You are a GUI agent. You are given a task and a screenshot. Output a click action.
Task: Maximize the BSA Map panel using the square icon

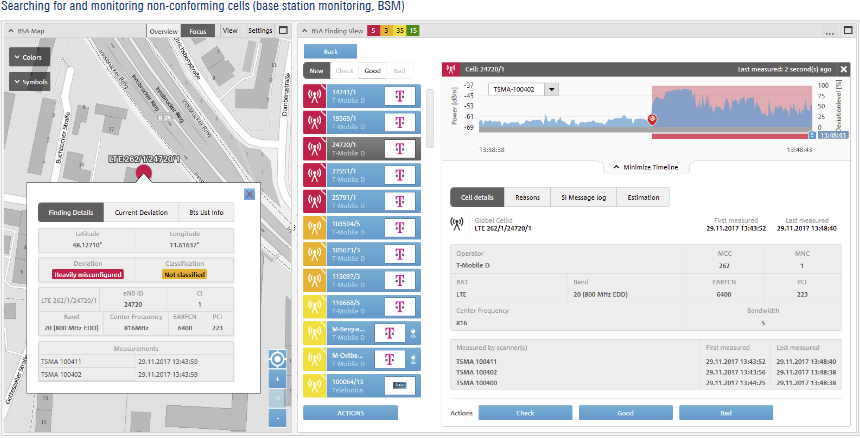pyautogui.click(x=285, y=31)
